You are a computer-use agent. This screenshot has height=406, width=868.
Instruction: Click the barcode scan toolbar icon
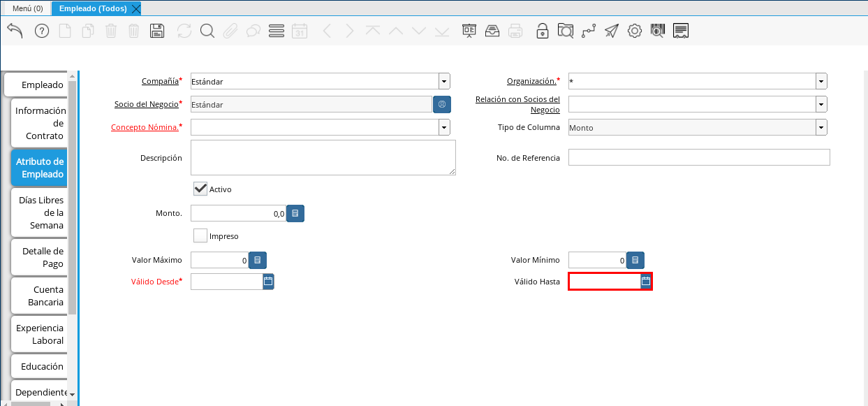tap(658, 31)
